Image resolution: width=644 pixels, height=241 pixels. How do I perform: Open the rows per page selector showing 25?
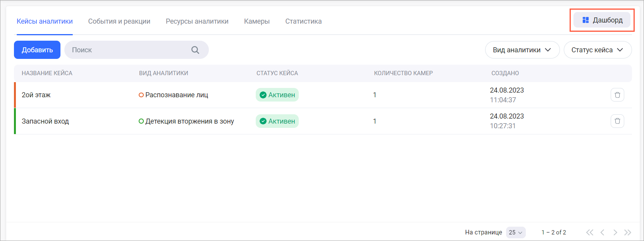pos(515,232)
